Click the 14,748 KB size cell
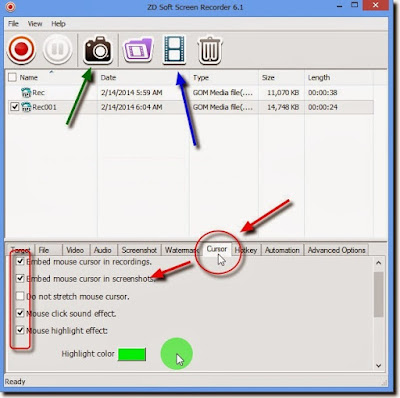 (283, 107)
